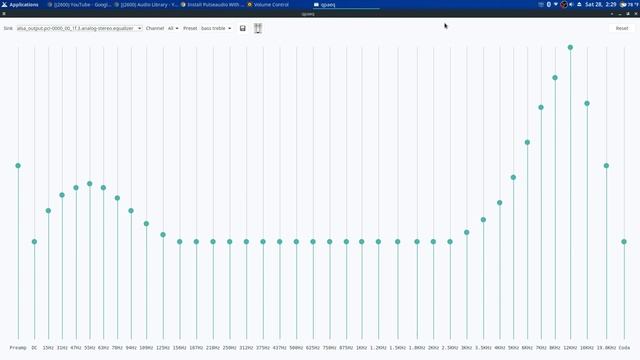Click the Bluetooth icon in system tray
The image size is (640, 360).
tap(549, 4)
